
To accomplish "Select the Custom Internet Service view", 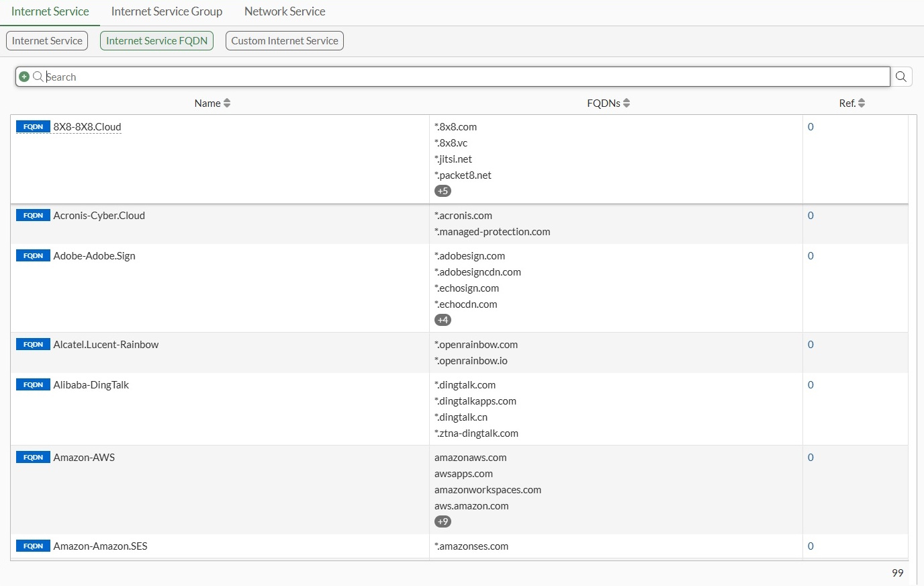I will [x=285, y=41].
